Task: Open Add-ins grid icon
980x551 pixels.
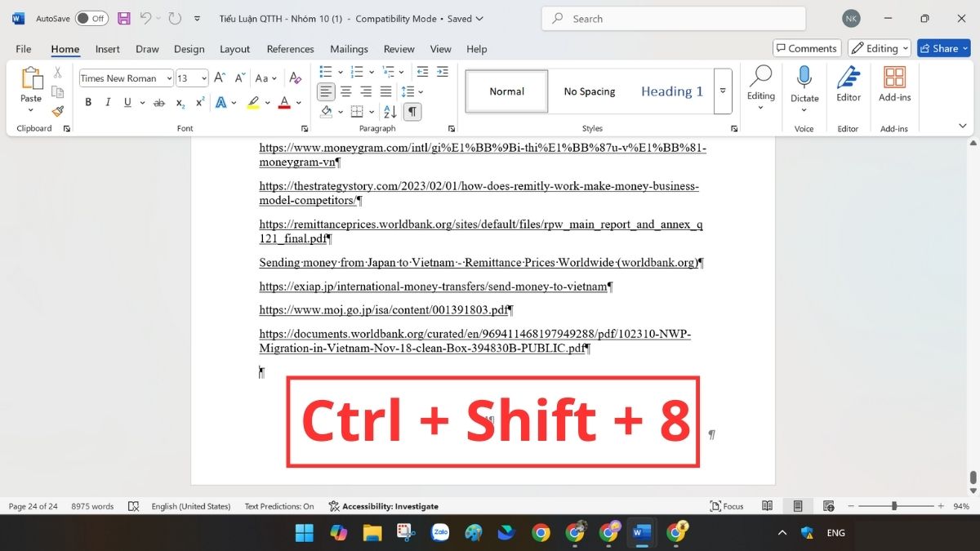Action: click(x=894, y=78)
